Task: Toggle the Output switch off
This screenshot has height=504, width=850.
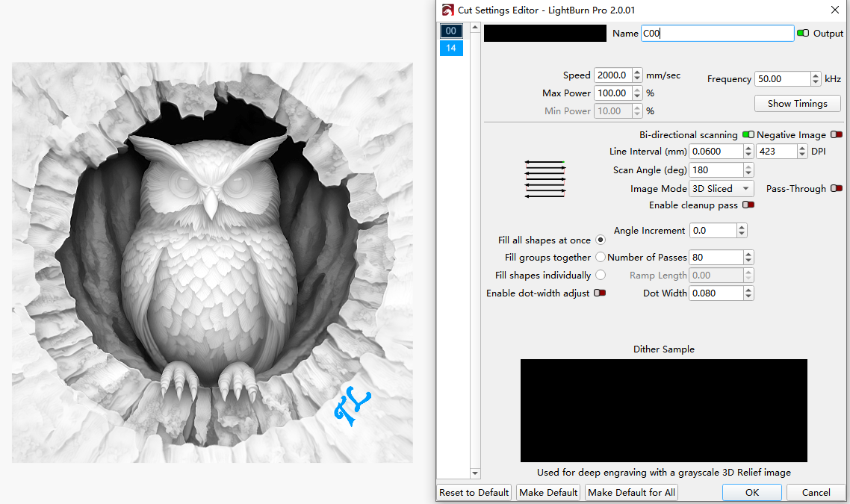Action: tap(803, 34)
